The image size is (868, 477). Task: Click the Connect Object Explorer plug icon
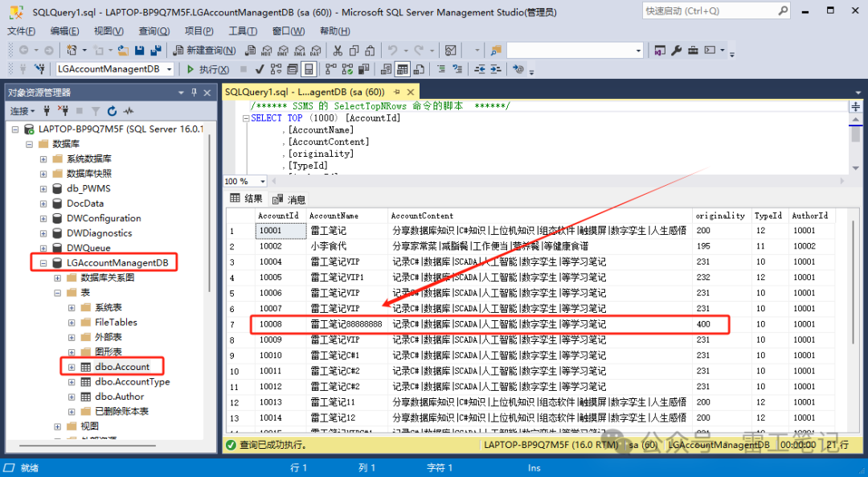pos(47,111)
